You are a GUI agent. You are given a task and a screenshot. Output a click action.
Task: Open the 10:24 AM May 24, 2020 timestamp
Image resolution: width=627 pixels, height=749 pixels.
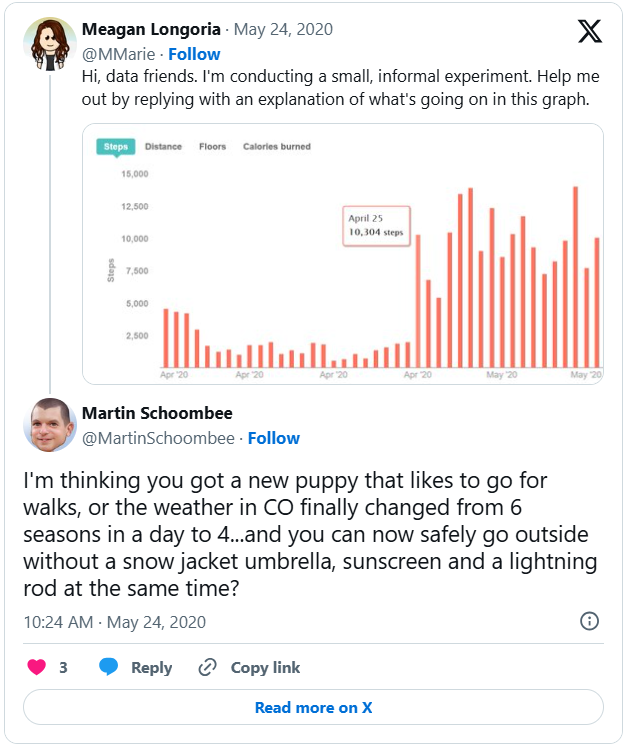tap(115, 622)
